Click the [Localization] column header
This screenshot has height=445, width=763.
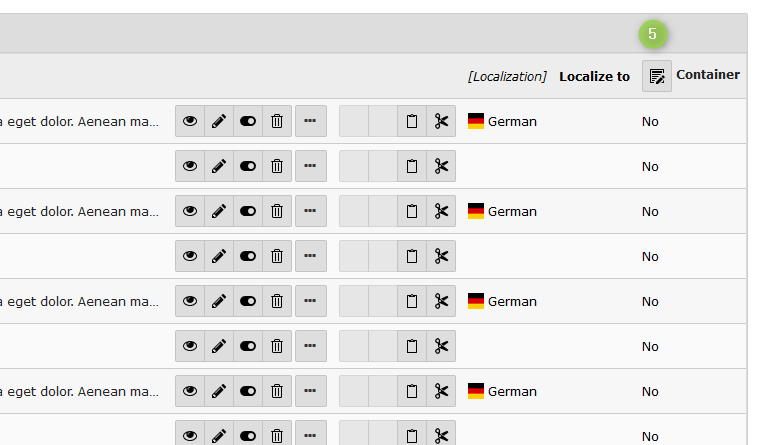tap(507, 76)
